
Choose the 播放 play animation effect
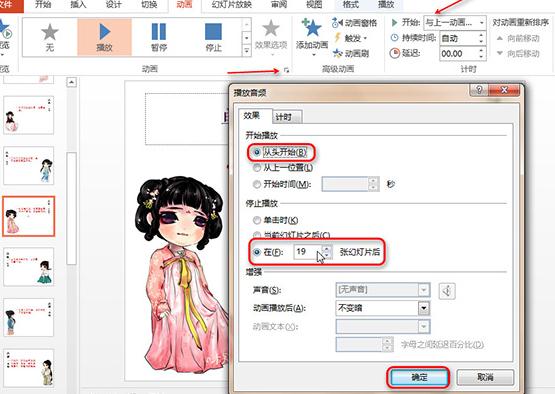pos(104,37)
